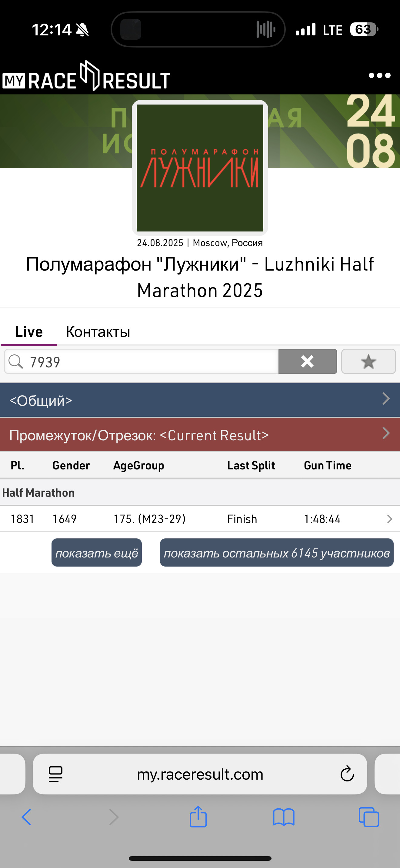This screenshot has height=868, width=400.
Task: Open the Safari share sheet
Action: [198, 817]
